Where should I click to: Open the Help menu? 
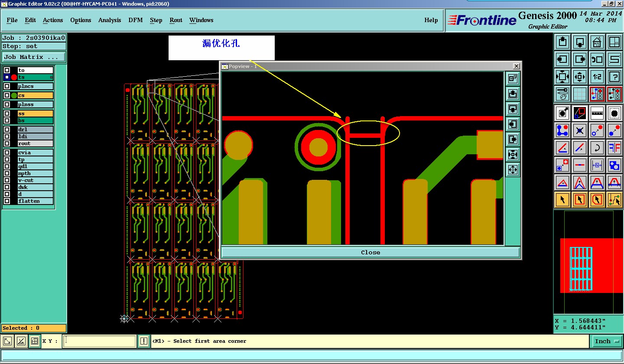pyautogui.click(x=431, y=20)
